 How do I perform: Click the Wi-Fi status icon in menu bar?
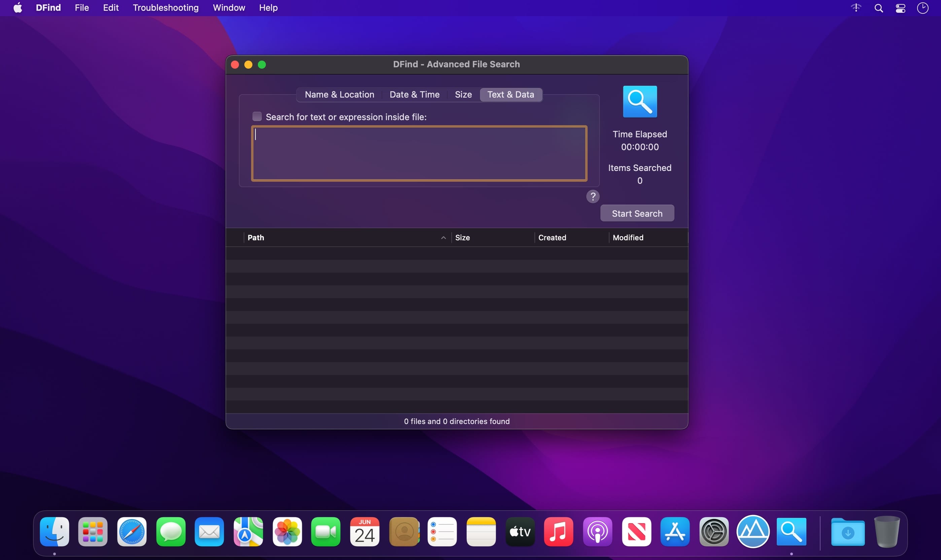coord(856,7)
